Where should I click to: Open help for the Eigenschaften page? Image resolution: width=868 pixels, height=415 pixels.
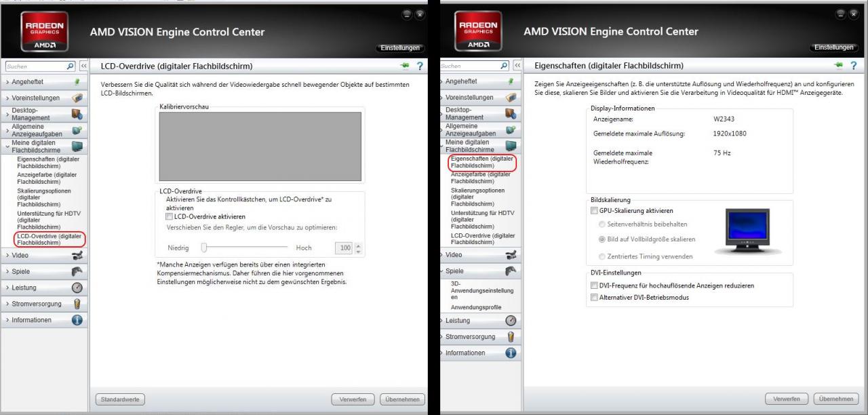pos(854,66)
